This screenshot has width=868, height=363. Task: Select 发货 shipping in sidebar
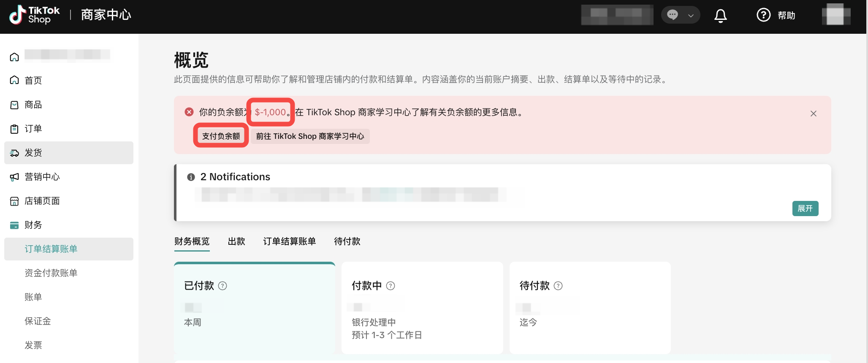pyautogui.click(x=33, y=153)
